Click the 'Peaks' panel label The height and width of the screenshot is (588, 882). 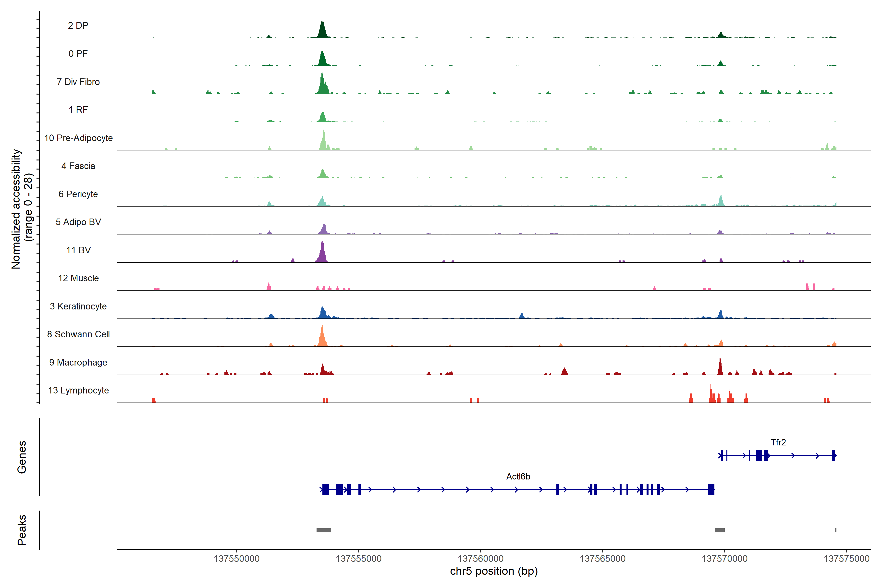pyautogui.click(x=22, y=530)
